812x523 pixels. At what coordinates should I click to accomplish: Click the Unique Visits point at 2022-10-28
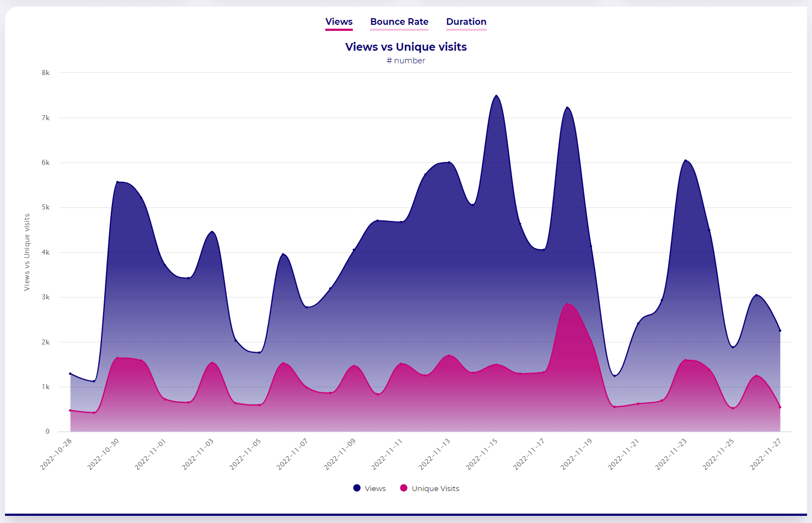coord(70,411)
